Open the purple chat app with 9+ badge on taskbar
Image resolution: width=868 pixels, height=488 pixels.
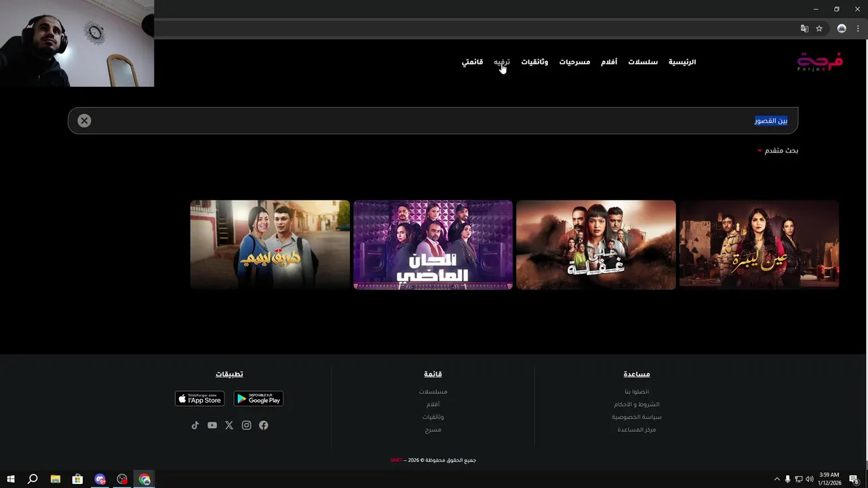point(100,479)
